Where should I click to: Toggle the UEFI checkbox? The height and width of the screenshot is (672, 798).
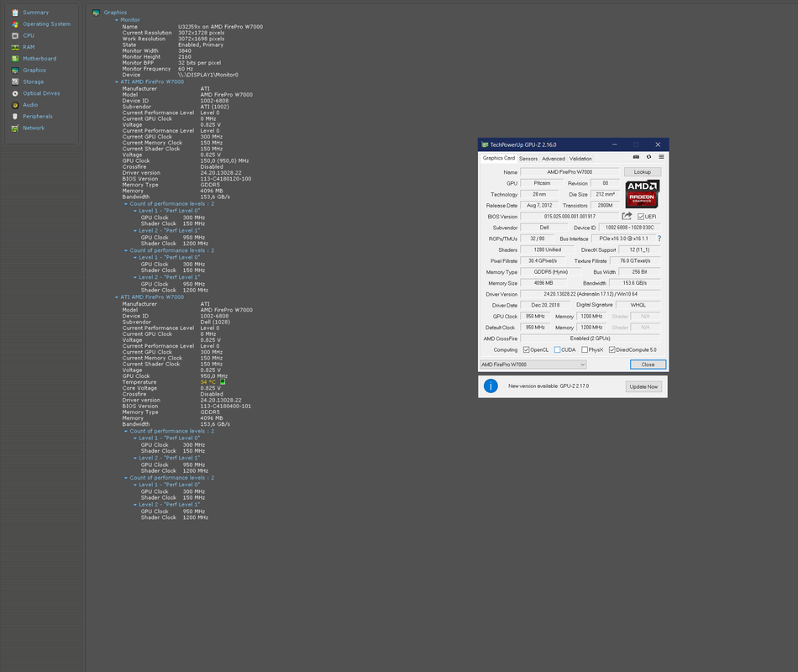click(x=641, y=217)
